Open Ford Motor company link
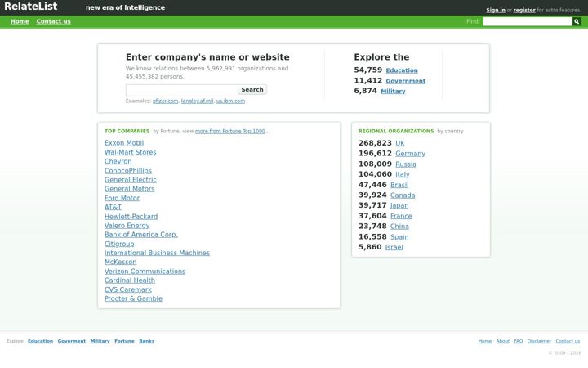The height and width of the screenshot is (368, 588). pyautogui.click(x=122, y=198)
